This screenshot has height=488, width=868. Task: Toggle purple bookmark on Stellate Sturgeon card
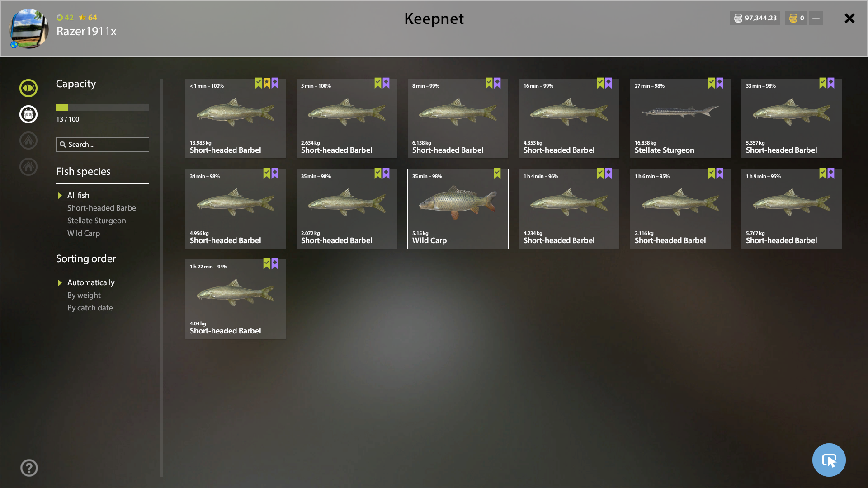pos(720,83)
